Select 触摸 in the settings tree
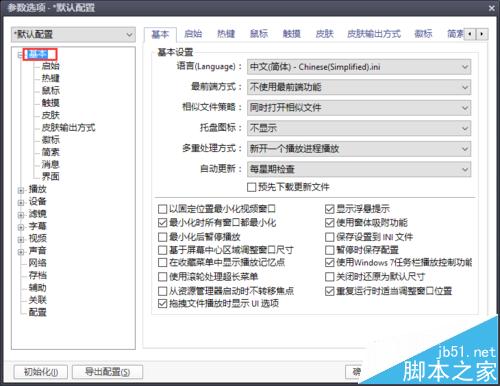Image resolution: width=500 pixels, height=386 pixels. (51, 103)
